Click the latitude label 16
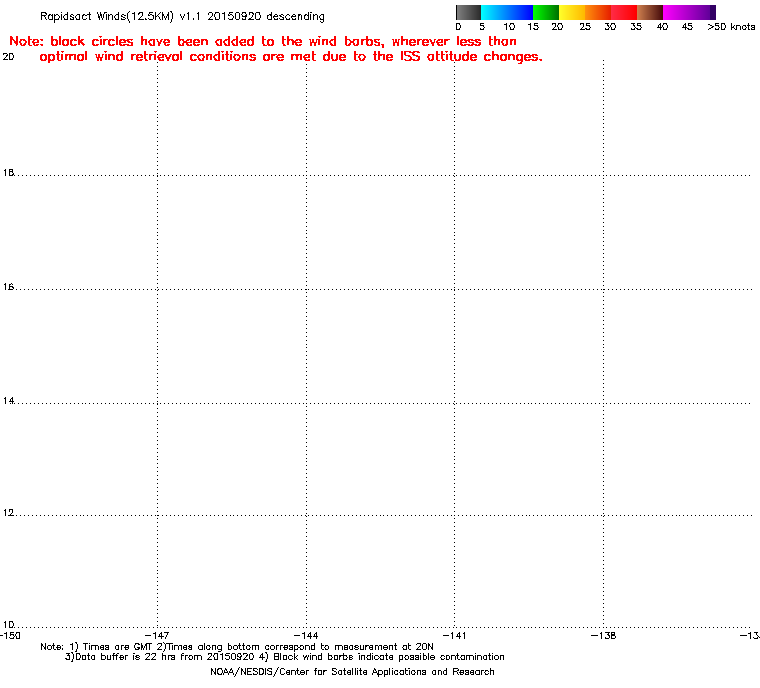The image size is (760, 688). (x=8, y=287)
